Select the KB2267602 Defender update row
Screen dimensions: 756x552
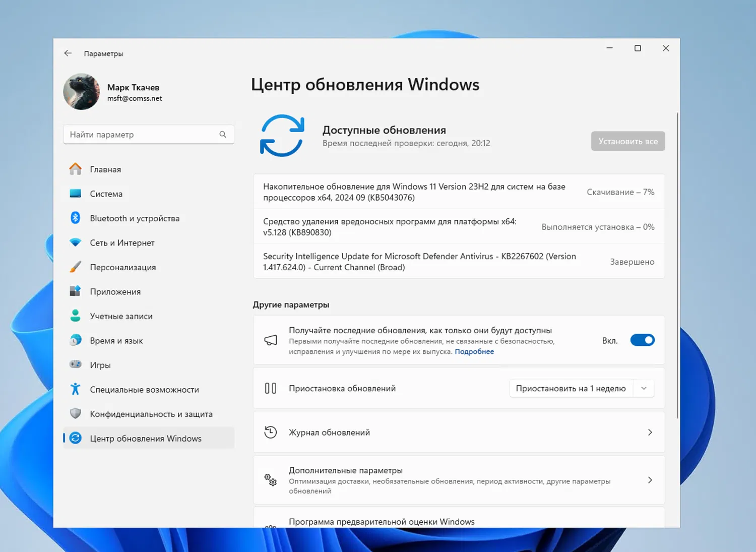point(459,262)
